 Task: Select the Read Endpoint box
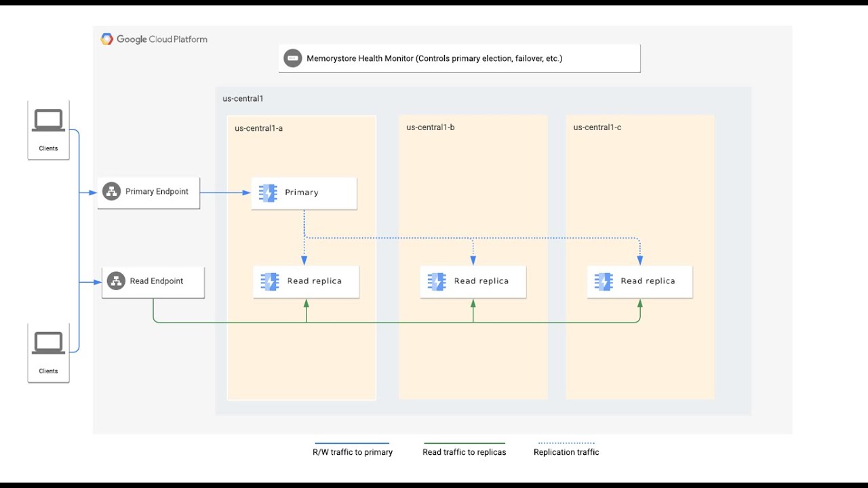[x=153, y=282]
